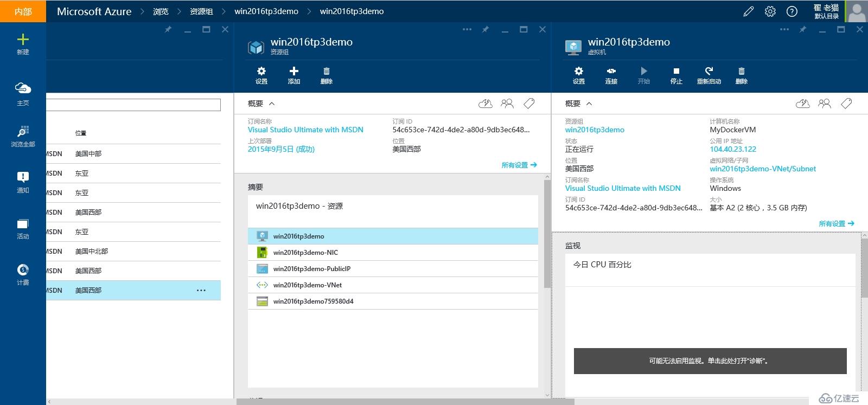
Task: Click tags icon in virtual machine blade
Action: (846, 104)
